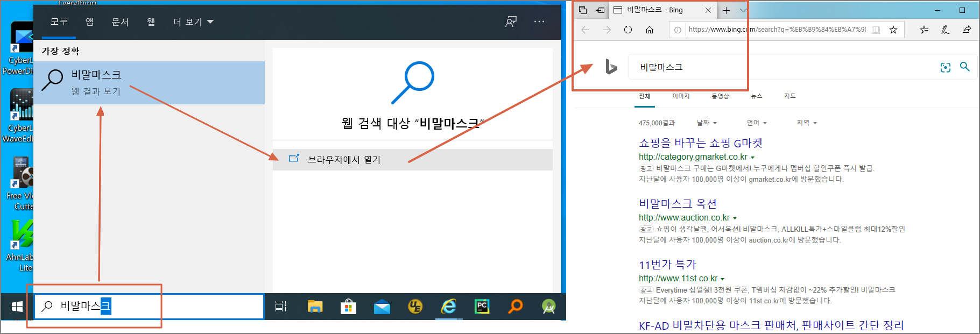The height and width of the screenshot is (334, 980).
Task: Click the Edge forward arrow
Action: (607, 30)
